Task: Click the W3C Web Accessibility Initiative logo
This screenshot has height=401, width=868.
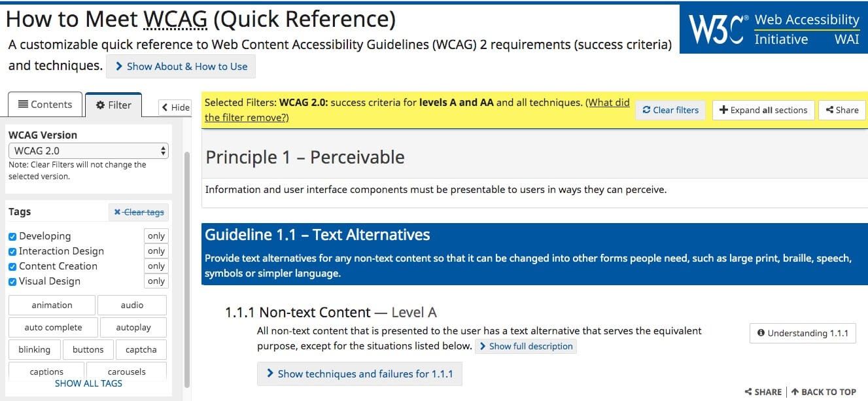Action: [x=774, y=29]
